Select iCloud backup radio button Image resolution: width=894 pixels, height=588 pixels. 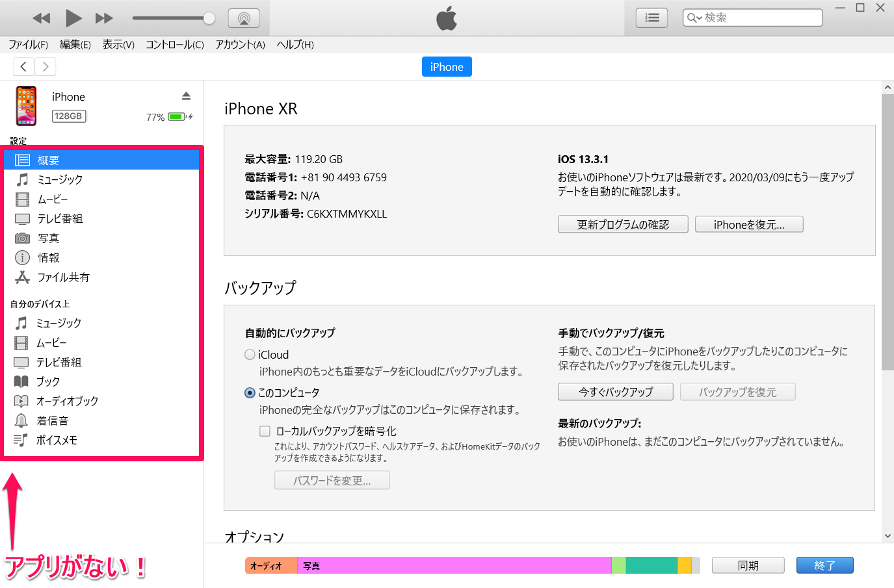pos(250,355)
